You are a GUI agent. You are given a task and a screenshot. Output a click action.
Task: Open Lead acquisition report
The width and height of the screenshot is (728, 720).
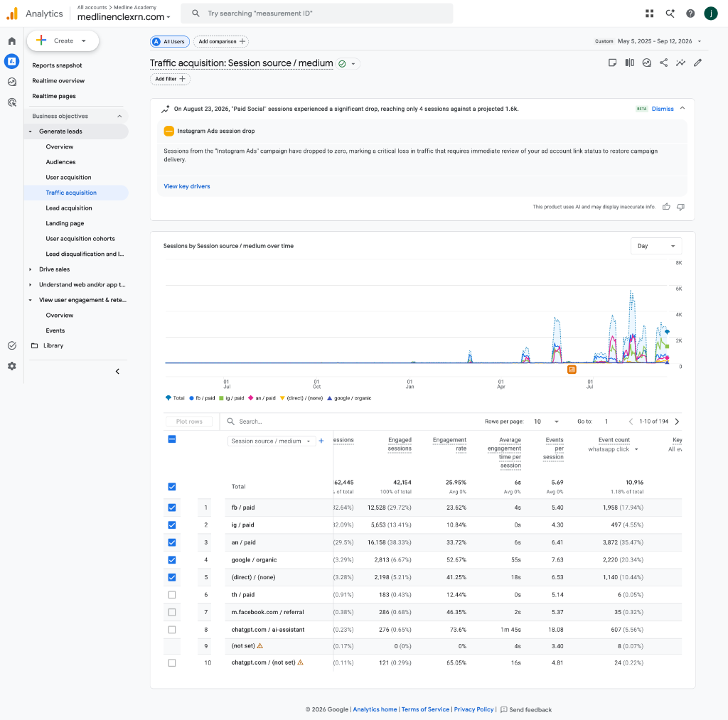[x=69, y=208]
